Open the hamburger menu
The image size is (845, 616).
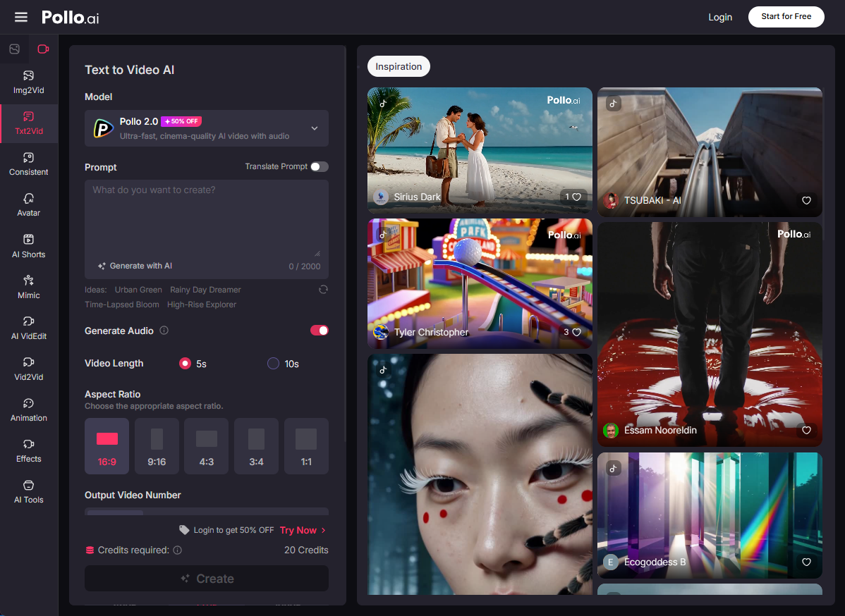[20, 17]
